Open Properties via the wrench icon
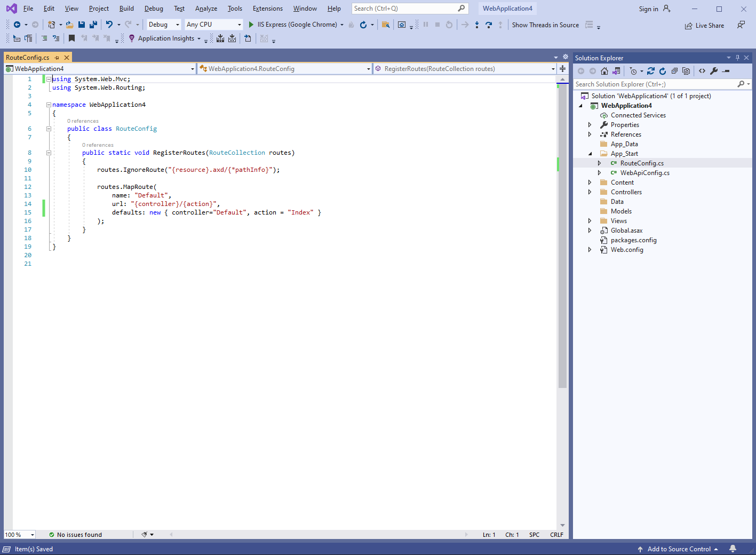 714,71
